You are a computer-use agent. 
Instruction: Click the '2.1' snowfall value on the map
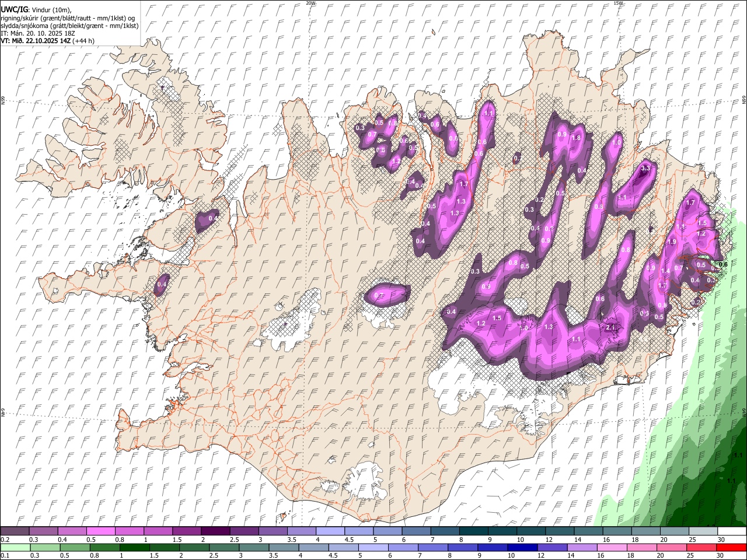[x=611, y=327]
